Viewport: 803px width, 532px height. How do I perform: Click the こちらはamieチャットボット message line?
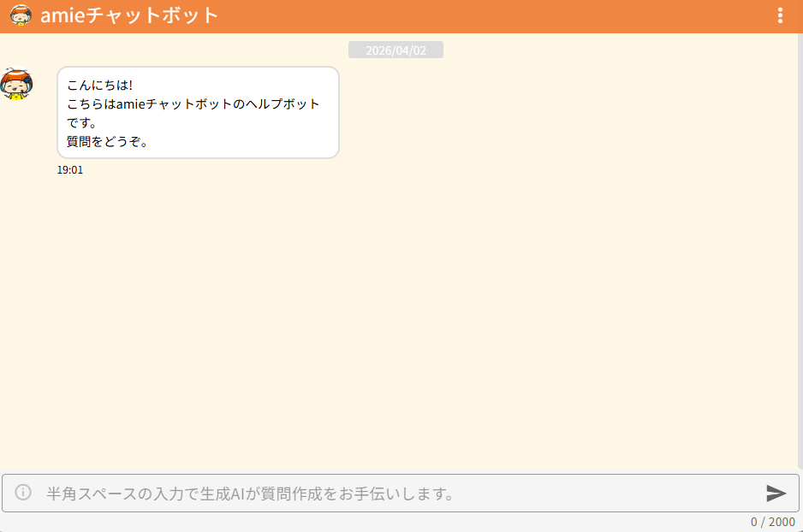pos(193,104)
